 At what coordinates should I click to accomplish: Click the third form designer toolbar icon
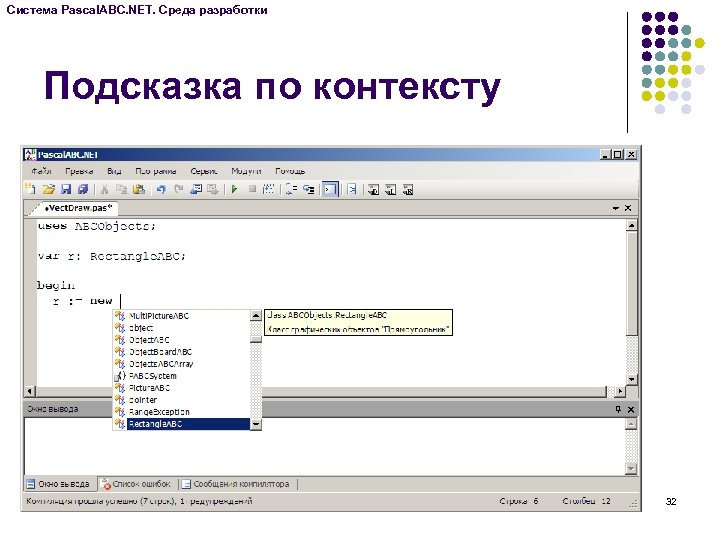pos(408,189)
